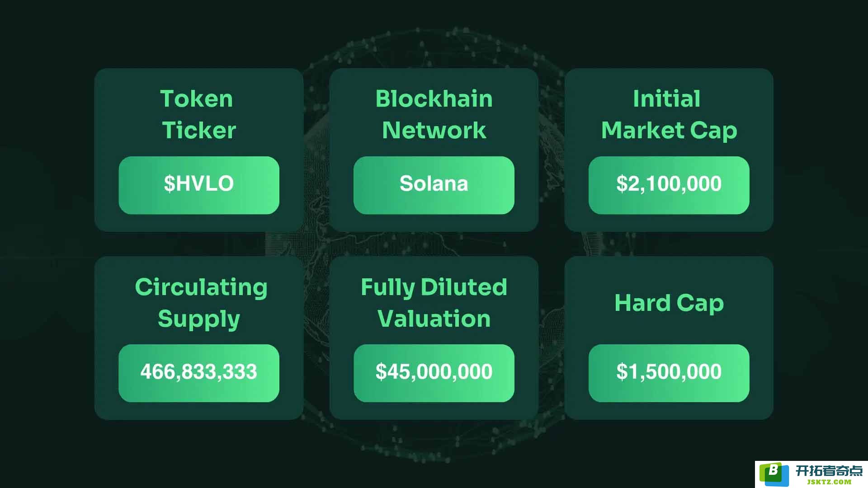This screenshot has height=488, width=868.
Task: Click the Hard Cap heading
Action: coord(669,304)
